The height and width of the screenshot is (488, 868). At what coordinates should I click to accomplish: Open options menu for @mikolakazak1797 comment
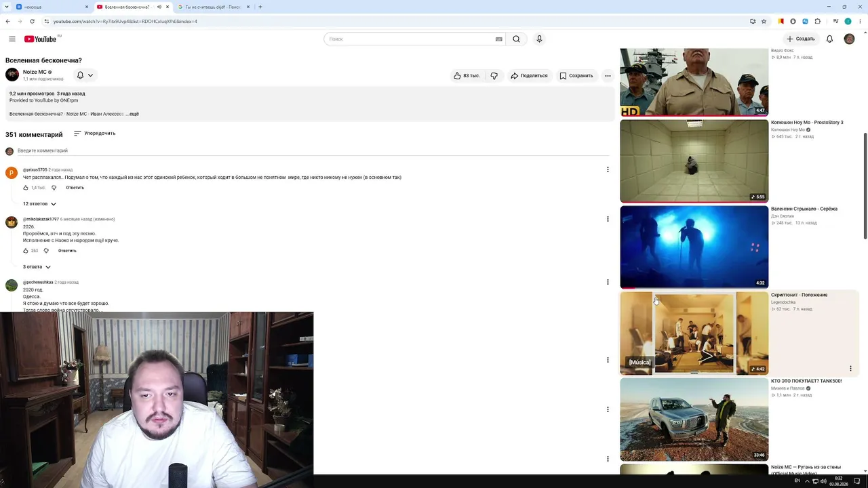tap(608, 219)
